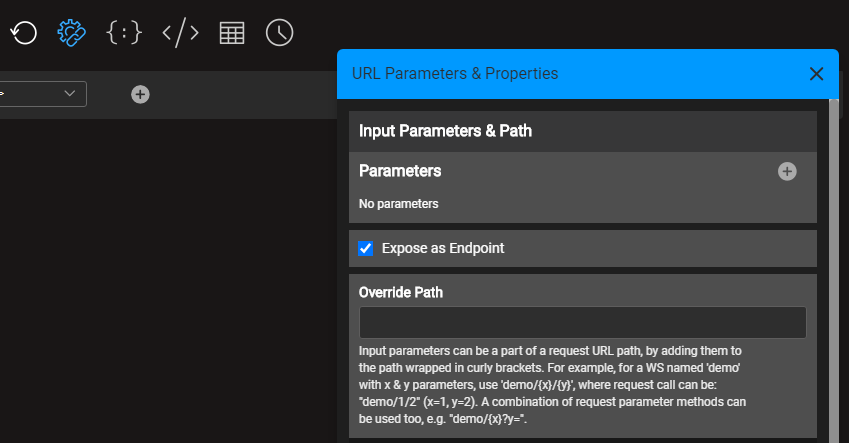
Task: Collapse the Input Parameters & Path section
Action: tap(445, 131)
